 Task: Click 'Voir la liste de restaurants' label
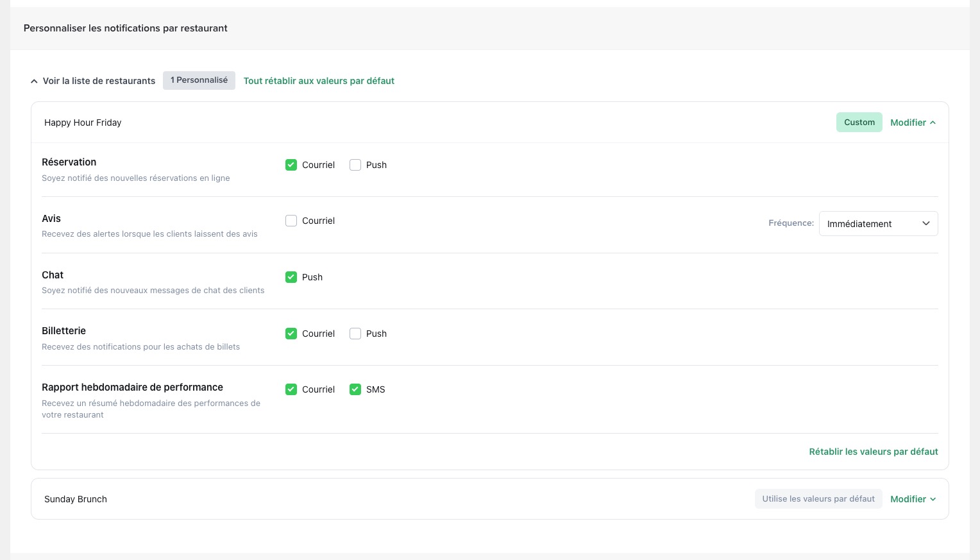coord(99,81)
